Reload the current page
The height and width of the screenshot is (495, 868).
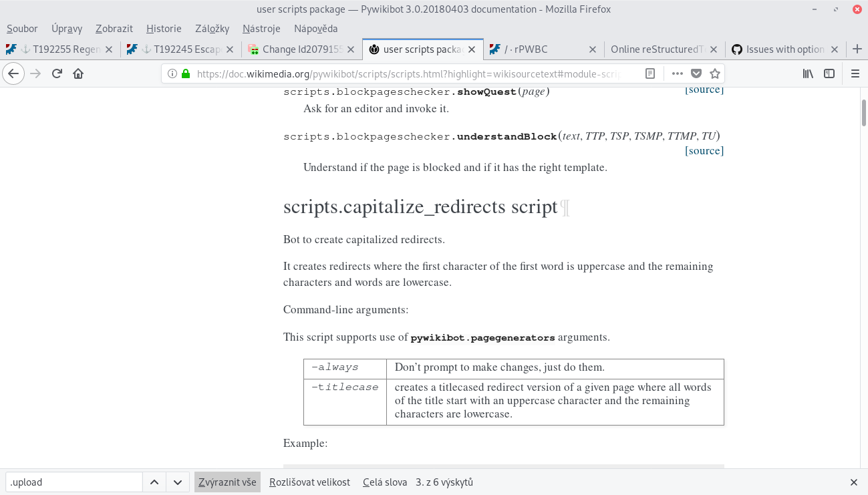click(56, 73)
